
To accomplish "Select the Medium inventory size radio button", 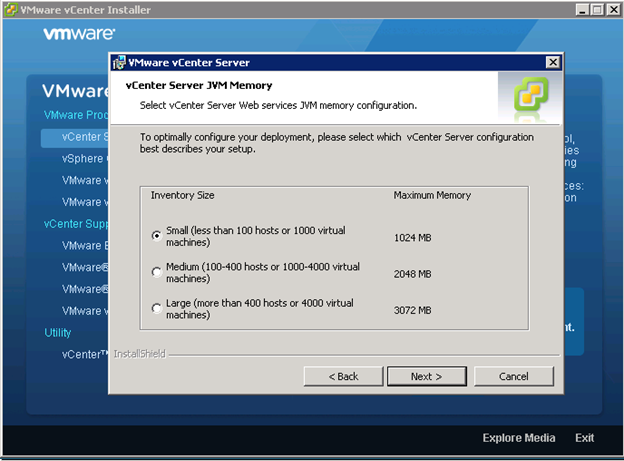I will 157,272.
